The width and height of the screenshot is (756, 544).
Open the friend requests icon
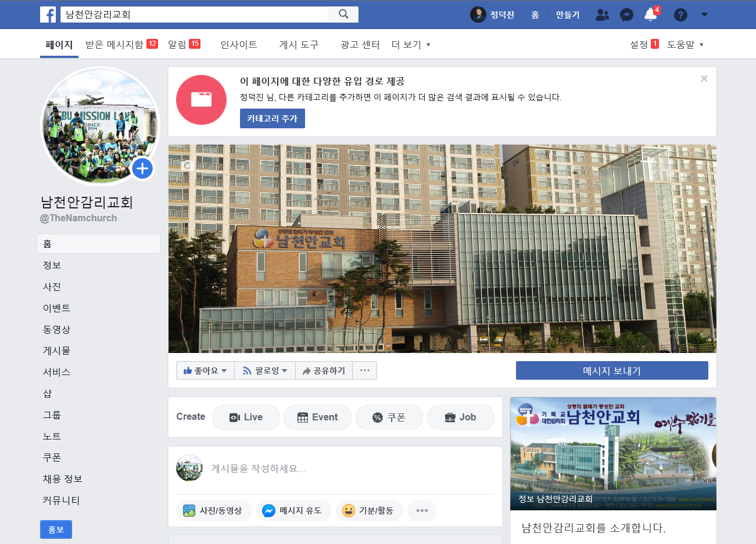coord(603,15)
